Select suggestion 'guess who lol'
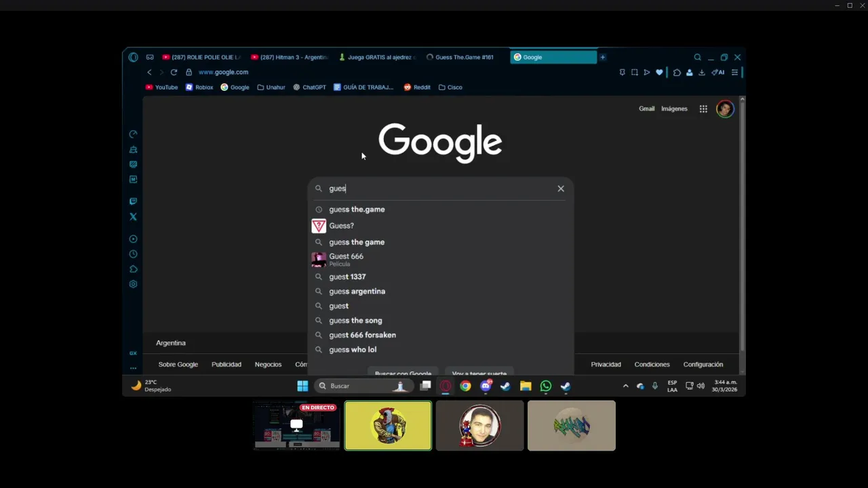Viewport: 868px width, 488px height. [x=441, y=350]
